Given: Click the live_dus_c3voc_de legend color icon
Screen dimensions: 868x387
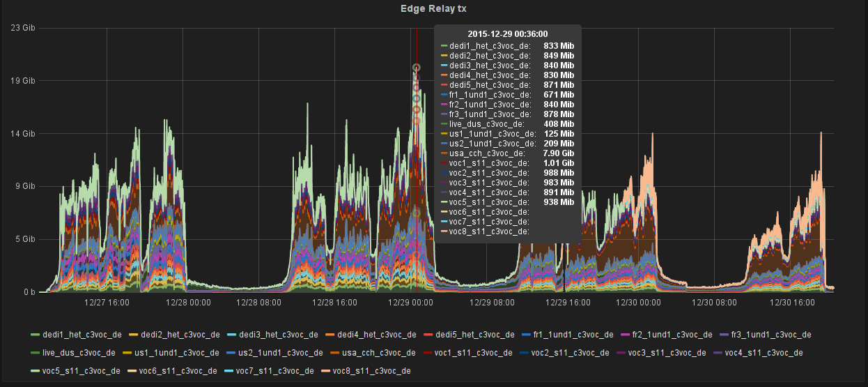Looking at the screenshot, I should click(35, 354).
